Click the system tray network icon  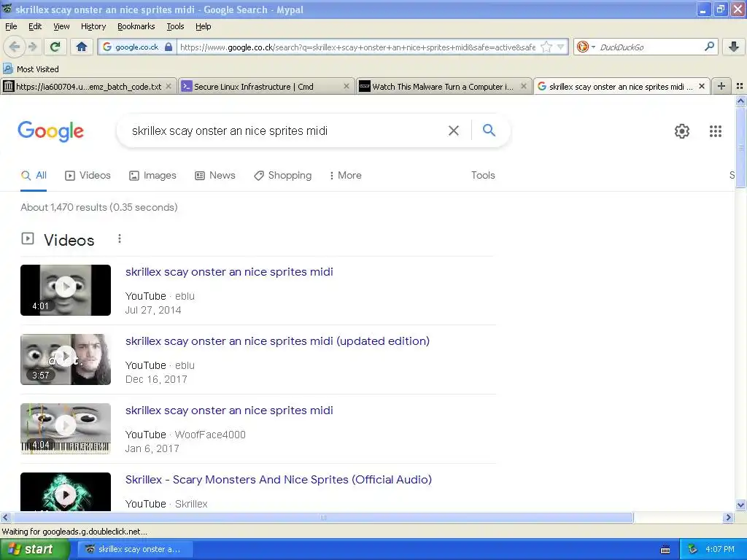click(x=692, y=550)
